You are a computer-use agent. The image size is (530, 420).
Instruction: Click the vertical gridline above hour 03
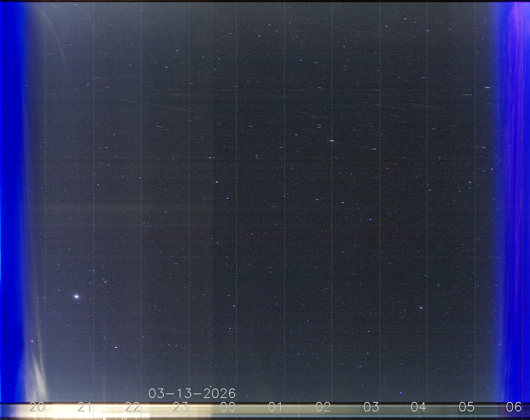380,196
